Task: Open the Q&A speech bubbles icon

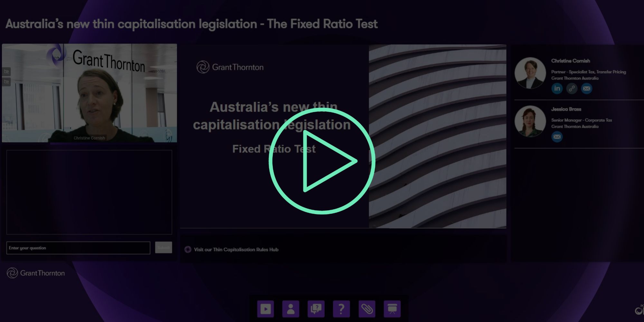Action: 316,309
